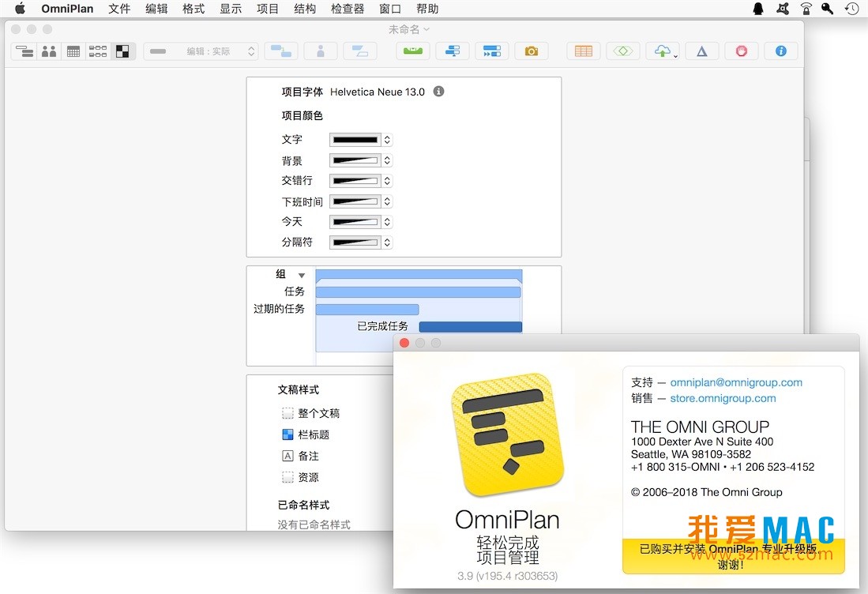Click the chevron next to 未命名 title
This screenshot has width=868, height=594.
tap(426, 29)
